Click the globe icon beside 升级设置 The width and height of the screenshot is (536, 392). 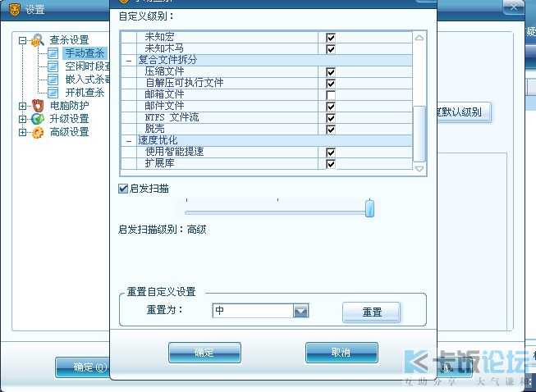38,119
